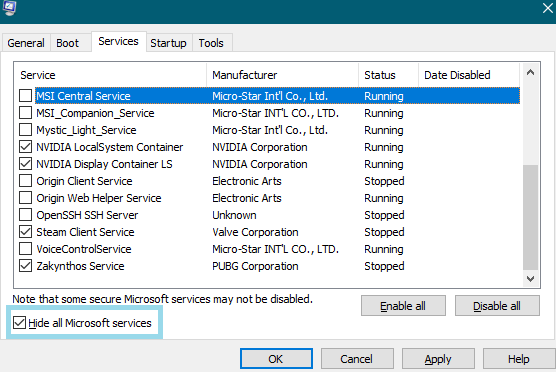Select the NVIDIA LocalSystem Container row name

(110, 147)
